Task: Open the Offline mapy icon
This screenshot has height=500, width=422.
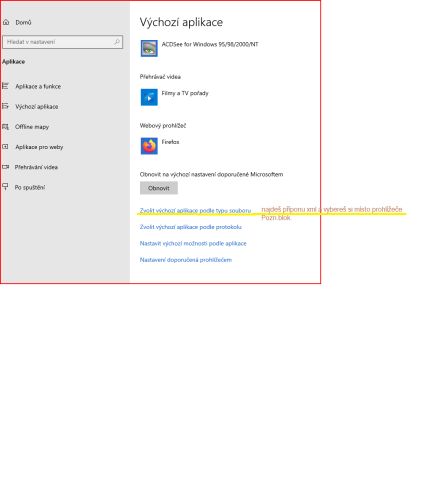Action: [x=5, y=127]
